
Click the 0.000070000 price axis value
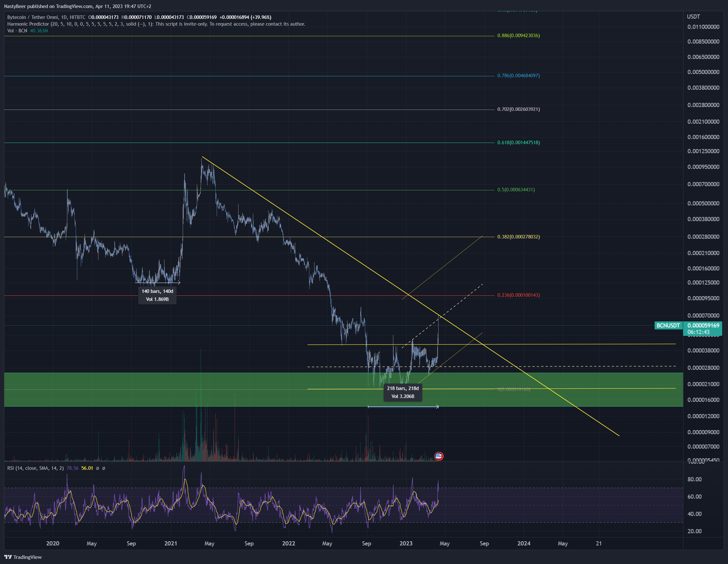(703, 315)
